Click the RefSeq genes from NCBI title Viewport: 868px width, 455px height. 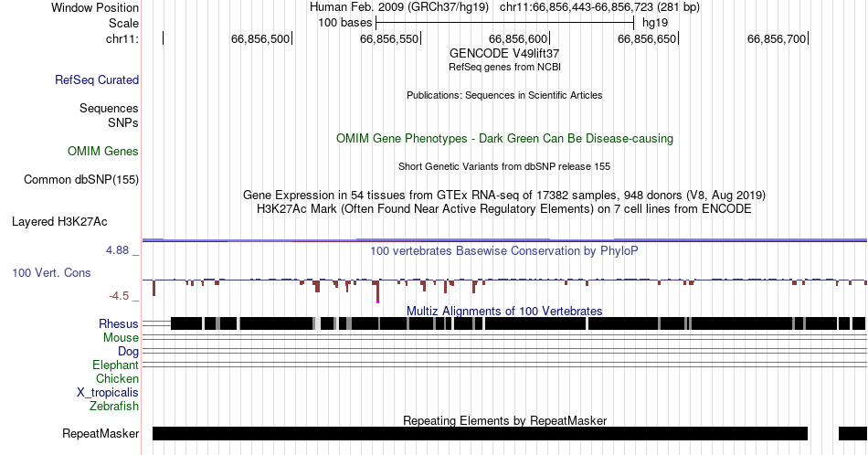pos(504,67)
